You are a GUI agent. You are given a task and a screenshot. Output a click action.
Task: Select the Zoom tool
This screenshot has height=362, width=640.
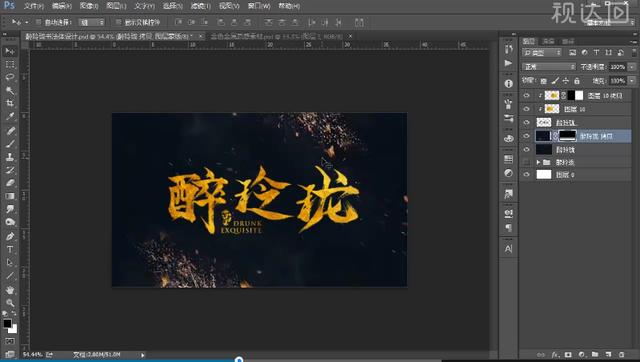coord(10,303)
